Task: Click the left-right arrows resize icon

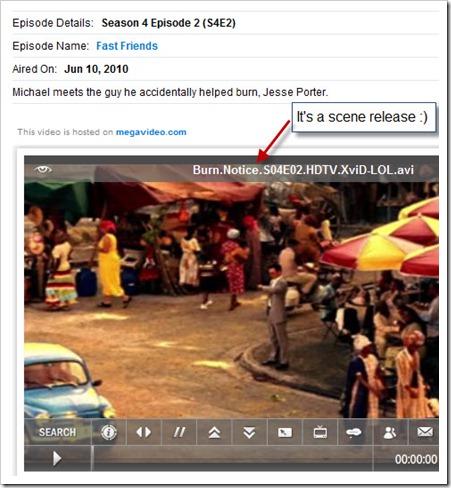Action: 144,432
